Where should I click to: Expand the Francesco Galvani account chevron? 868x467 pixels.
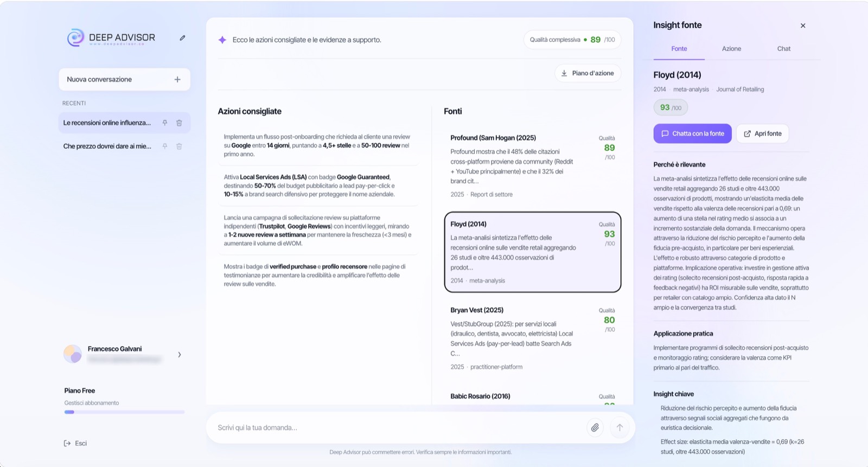[x=180, y=355]
